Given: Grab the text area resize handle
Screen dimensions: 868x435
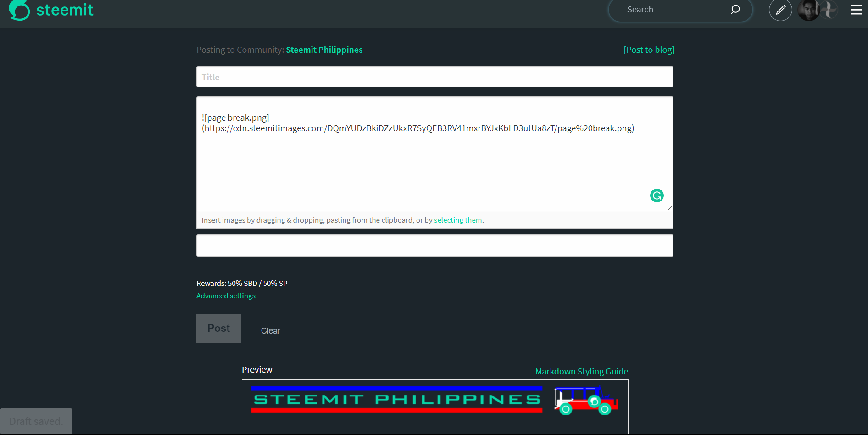Looking at the screenshot, I should pos(670,208).
